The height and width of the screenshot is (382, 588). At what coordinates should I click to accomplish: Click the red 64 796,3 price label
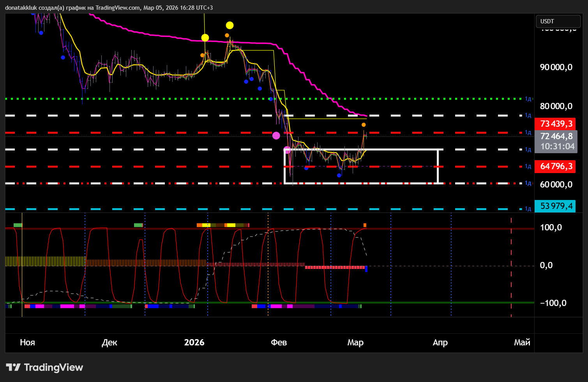coord(556,166)
